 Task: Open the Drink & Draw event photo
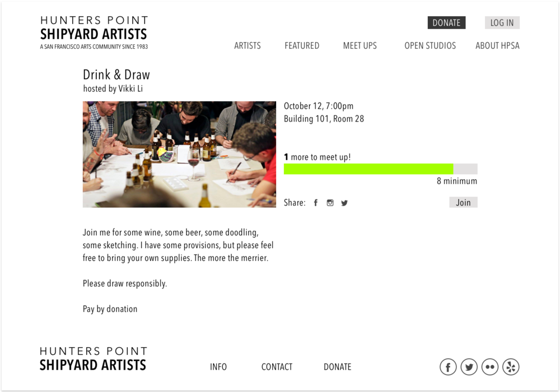(x=179, y=154)
